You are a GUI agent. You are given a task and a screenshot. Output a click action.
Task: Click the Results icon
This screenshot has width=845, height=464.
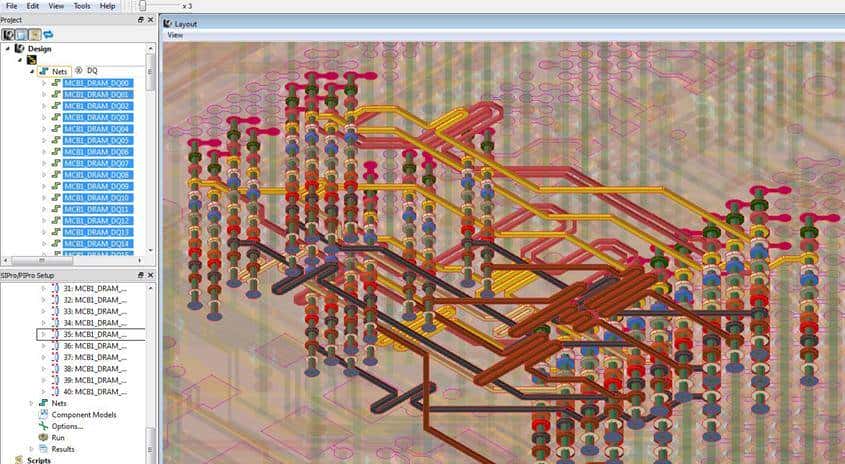click(x=44, y=449)
